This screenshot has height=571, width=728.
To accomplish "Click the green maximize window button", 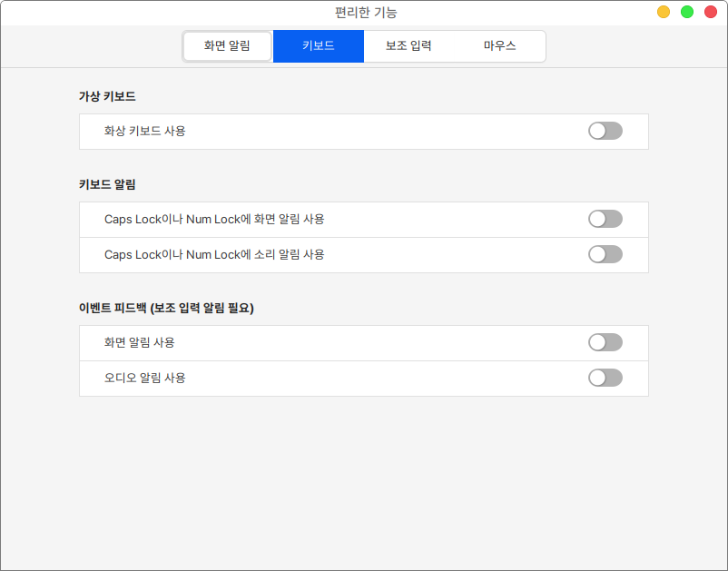I will [x=687, y=12].
